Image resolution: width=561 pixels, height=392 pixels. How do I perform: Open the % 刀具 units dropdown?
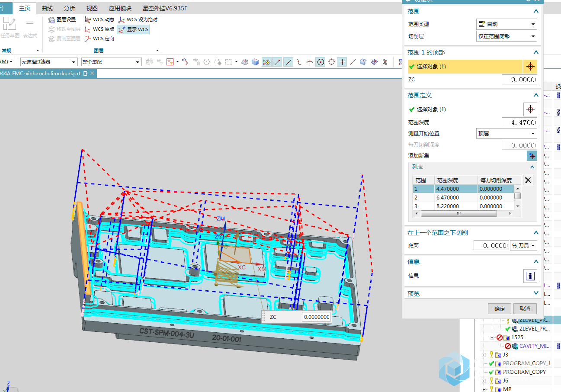[524, 245]
